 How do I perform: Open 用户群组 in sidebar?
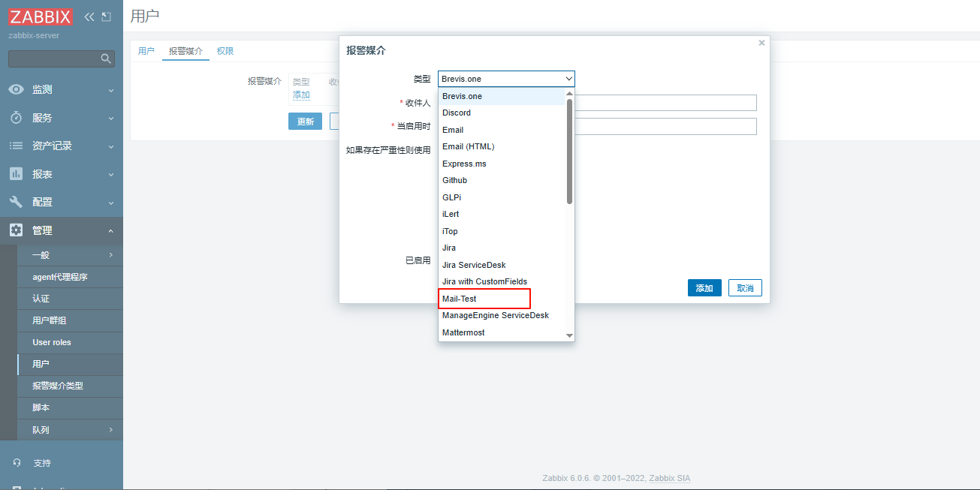(70, 320)
